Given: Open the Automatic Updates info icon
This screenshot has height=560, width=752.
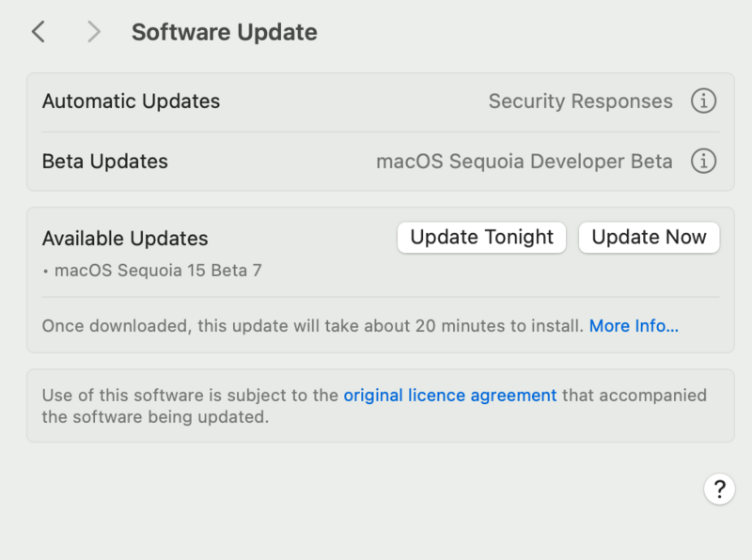Looking at the screenshot, I should click(703, 101).
